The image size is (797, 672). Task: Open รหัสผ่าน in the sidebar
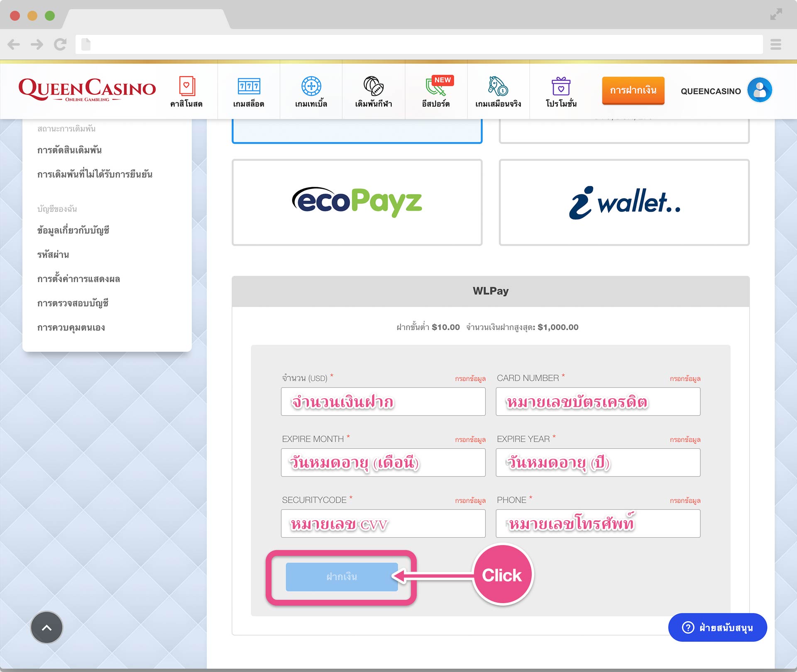tap(53, 255)
